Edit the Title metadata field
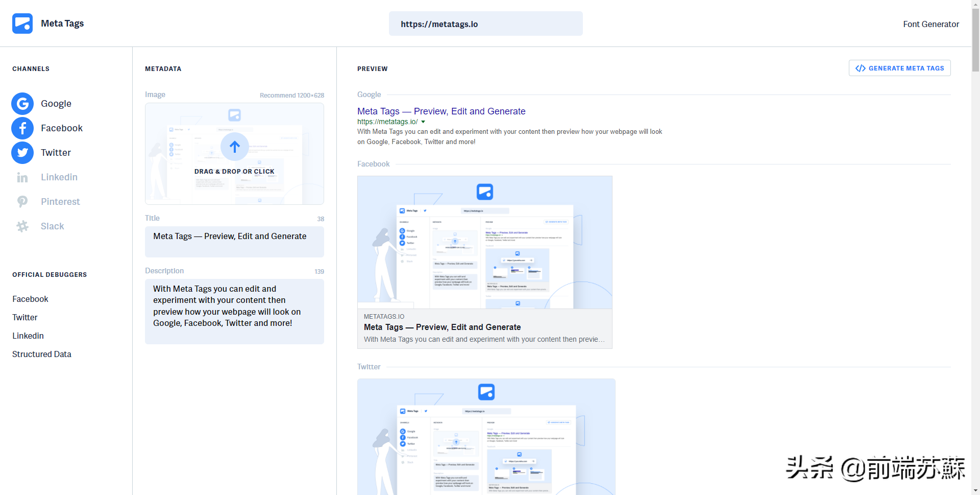Image resolution: width=980 pixels, height=495 pixels. coord(234,242)
